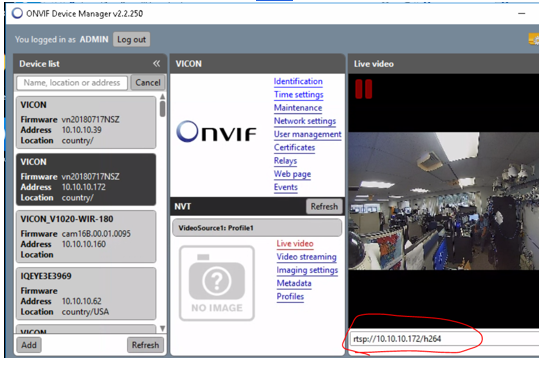Viewport: 560px width, 371px height.
Task: Click the Add device button
Action: (29, 345)
